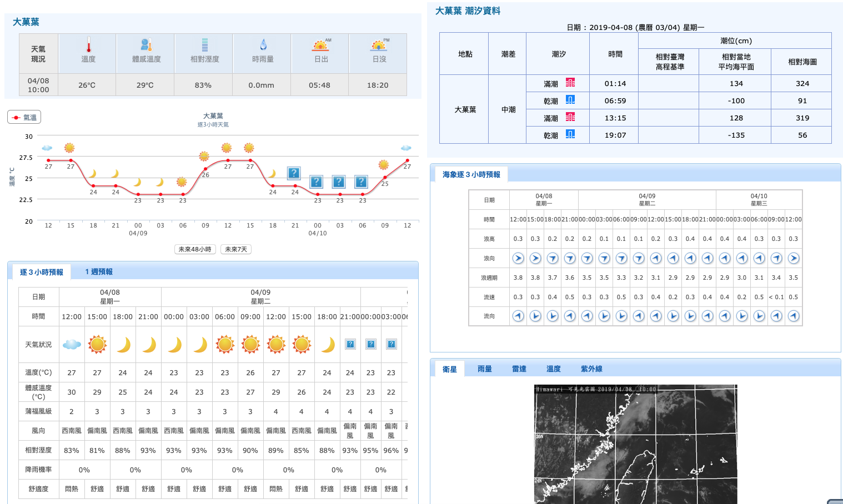Click the 0.0mm hourly rainfall value
The width and height of the screenshot is (843, 504).
pyautogui.click(x=262, y=85)
